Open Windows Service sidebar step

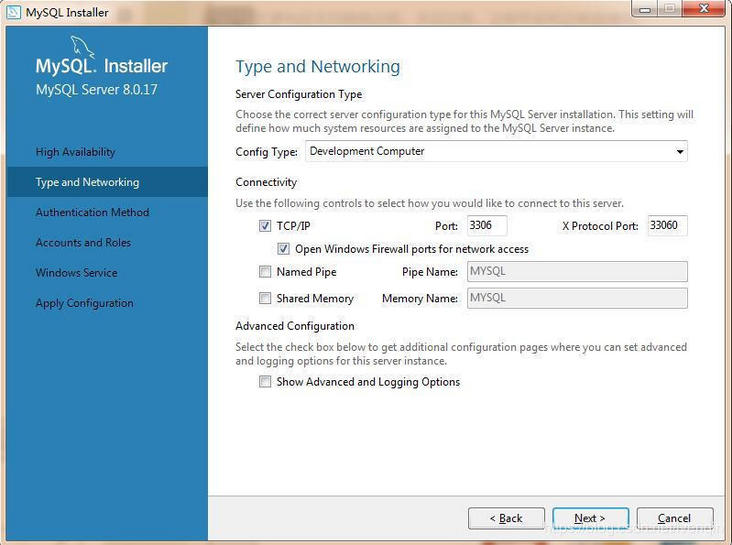point(77,273)
